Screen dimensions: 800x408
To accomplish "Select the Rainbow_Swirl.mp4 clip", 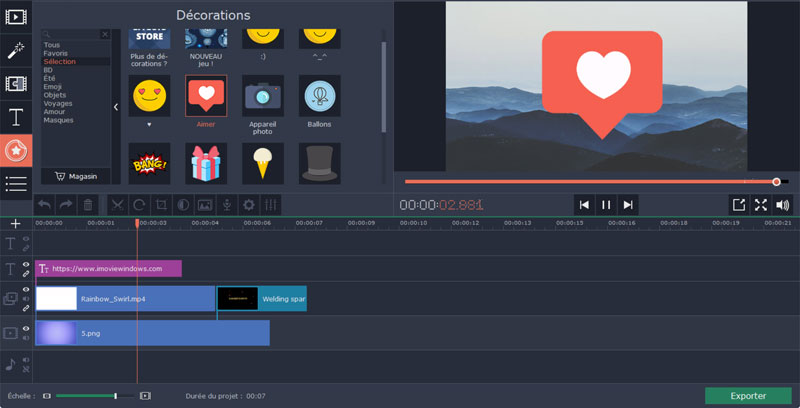I will click(125, 299).
